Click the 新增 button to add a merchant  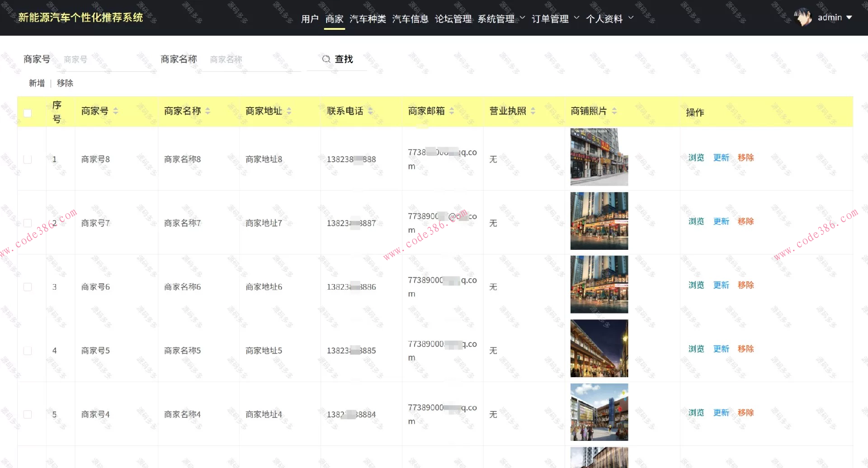(x=36, y=83)
